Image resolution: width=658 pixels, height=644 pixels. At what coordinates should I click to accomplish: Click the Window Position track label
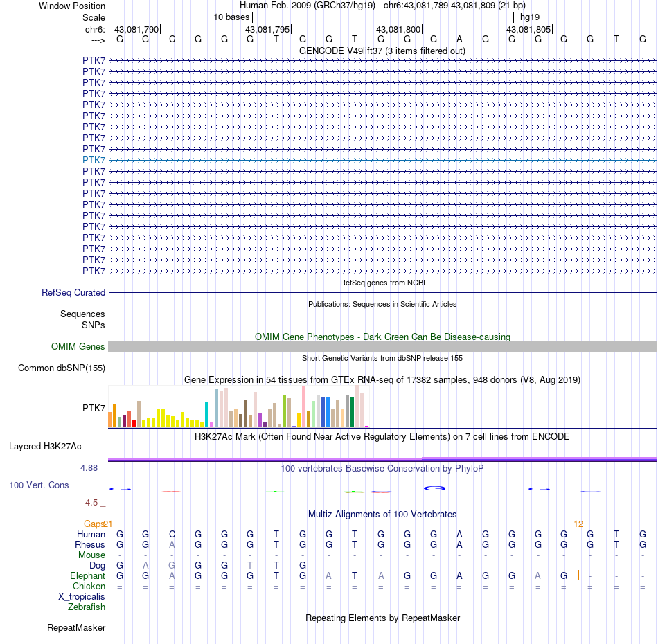72,6
